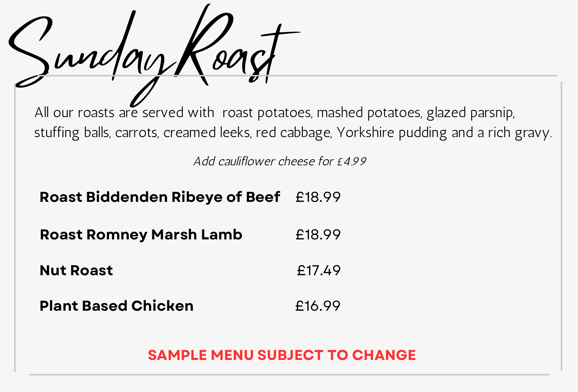The height and width of the screenshot is (392, 578).
Task: Click the £18.99 price beside the beef
Action: 318,197
